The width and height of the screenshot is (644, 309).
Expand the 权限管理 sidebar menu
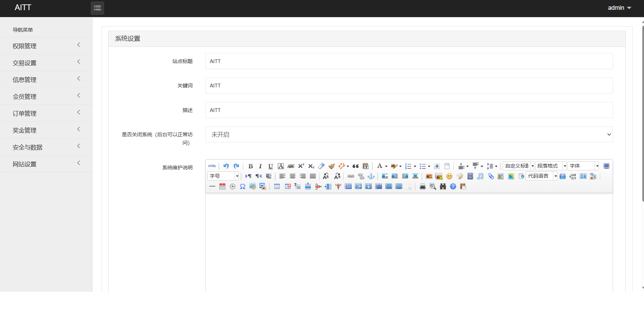coord(46,46)
